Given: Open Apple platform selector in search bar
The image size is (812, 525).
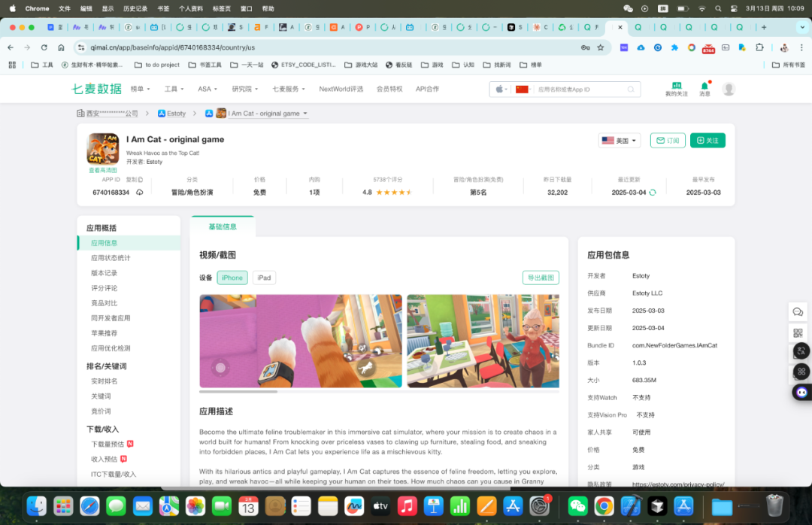Looking at the screenshot, I should tap(500, 90).
